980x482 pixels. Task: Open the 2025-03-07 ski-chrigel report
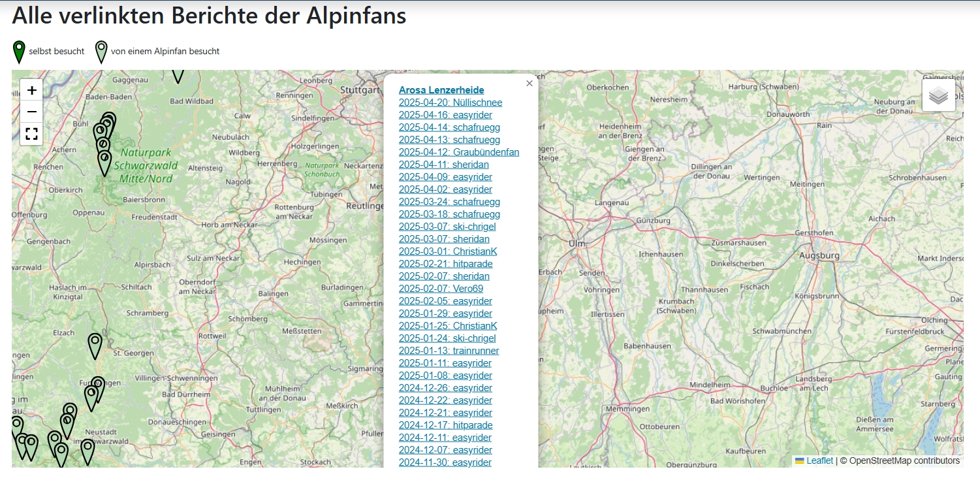pyautogui.click(x=447, y=227)
